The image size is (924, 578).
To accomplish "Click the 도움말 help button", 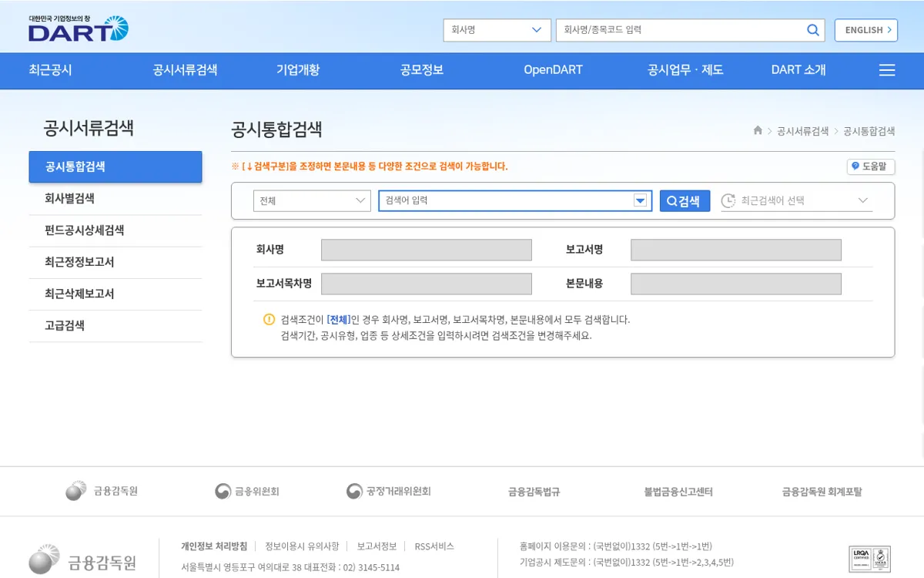I will tap(871, 166).
